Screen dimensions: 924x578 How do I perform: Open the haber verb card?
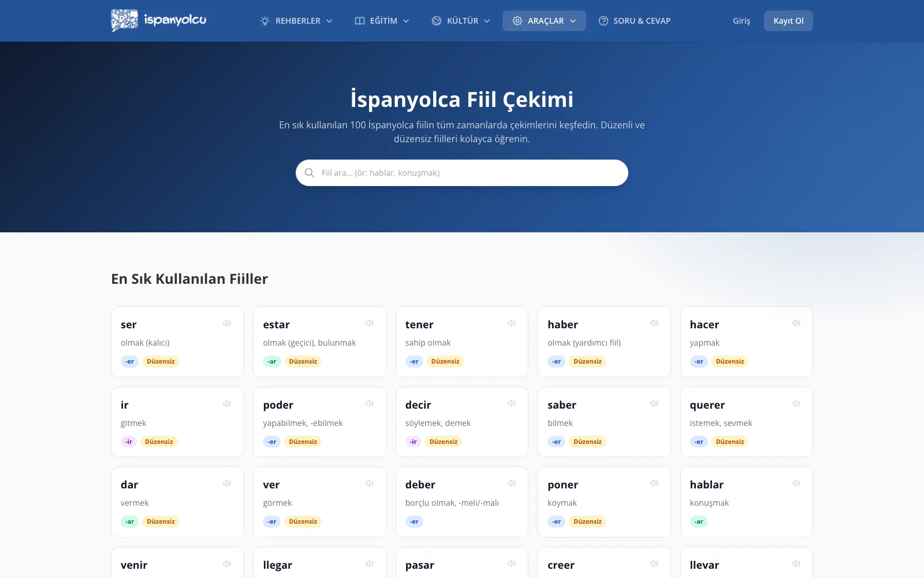pos(604,342)
